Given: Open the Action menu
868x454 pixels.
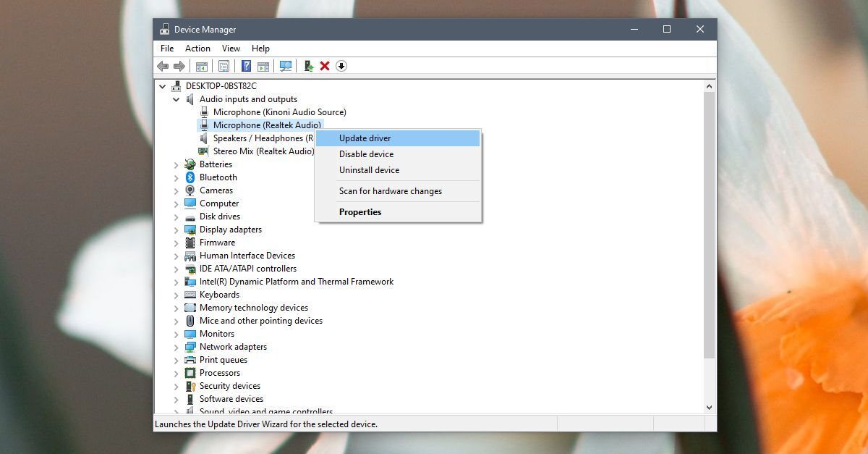Looking at the screenshot, I should 197,48.
